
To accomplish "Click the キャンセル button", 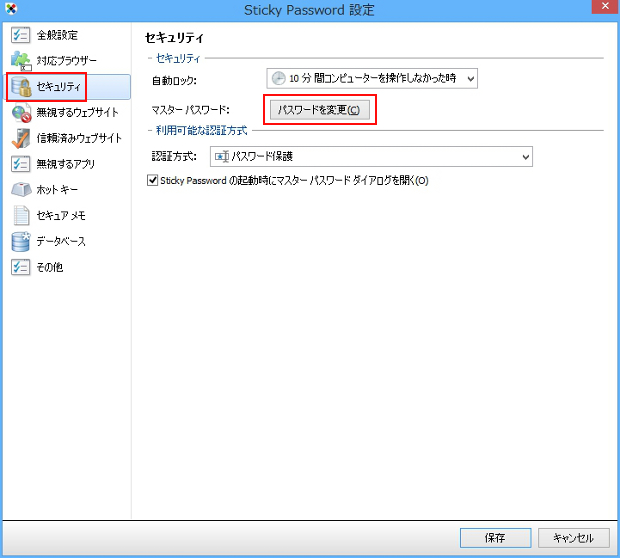I will 573,538.
